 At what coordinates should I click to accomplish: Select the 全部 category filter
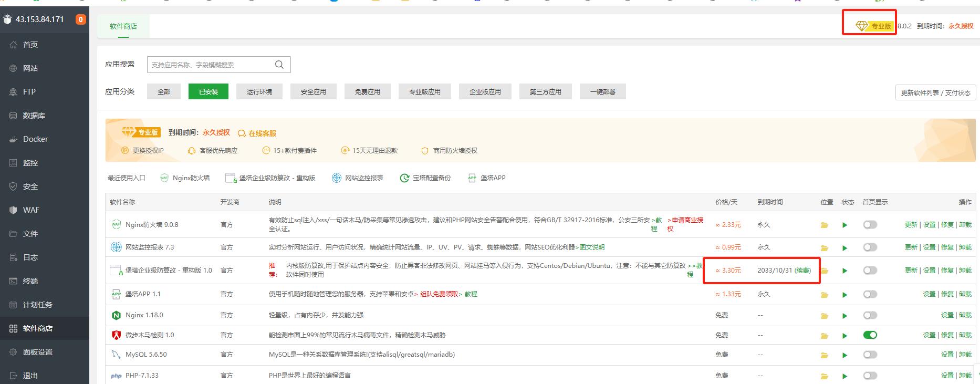(164, 91)
